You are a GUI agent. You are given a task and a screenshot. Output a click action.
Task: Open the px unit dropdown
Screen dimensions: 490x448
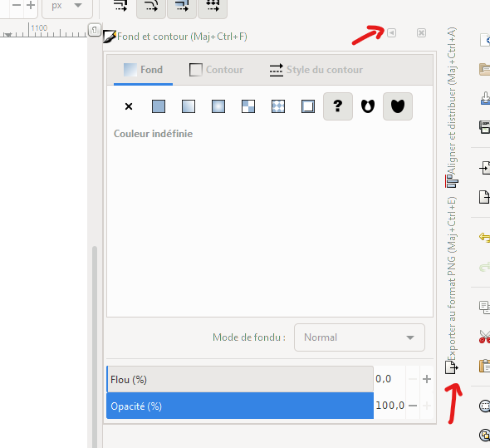pyautogui.click(x=67, y=6)
